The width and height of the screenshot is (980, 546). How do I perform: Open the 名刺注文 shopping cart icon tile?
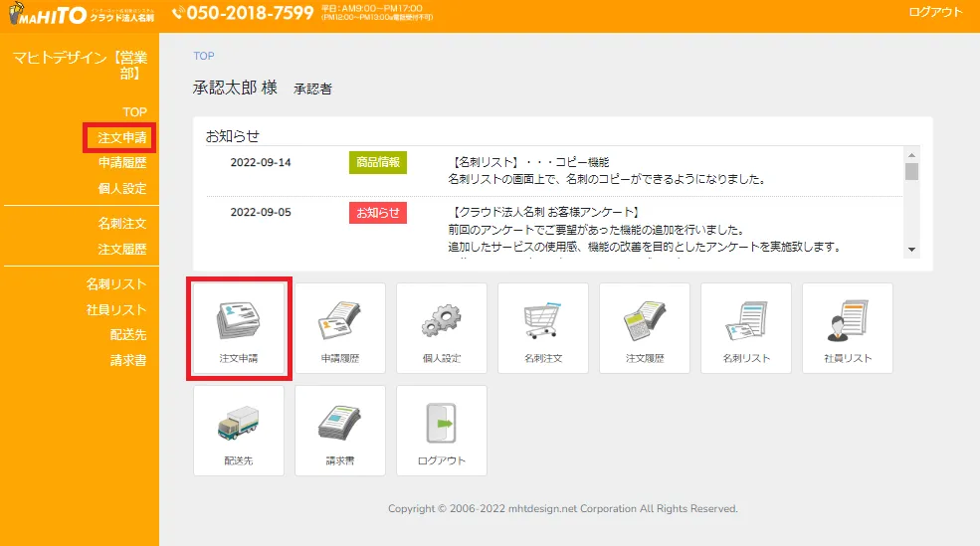point(543,328)
